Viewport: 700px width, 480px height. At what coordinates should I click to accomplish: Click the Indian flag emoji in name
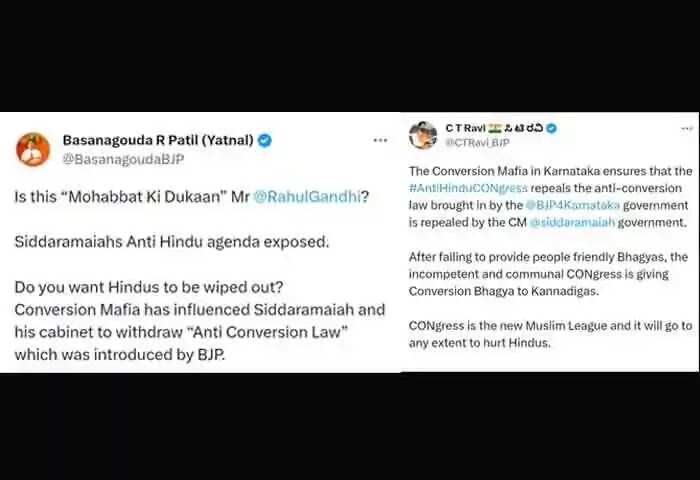495,128
